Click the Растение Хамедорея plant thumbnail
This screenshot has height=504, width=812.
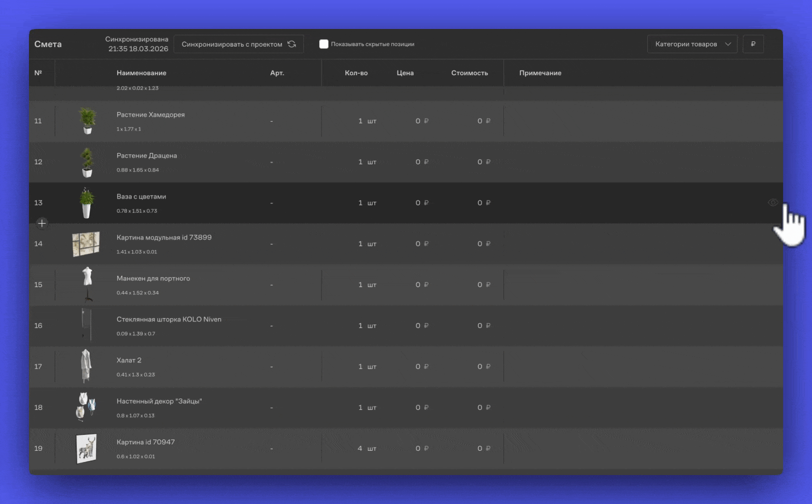pyautogui.click(x=87, y=121)
